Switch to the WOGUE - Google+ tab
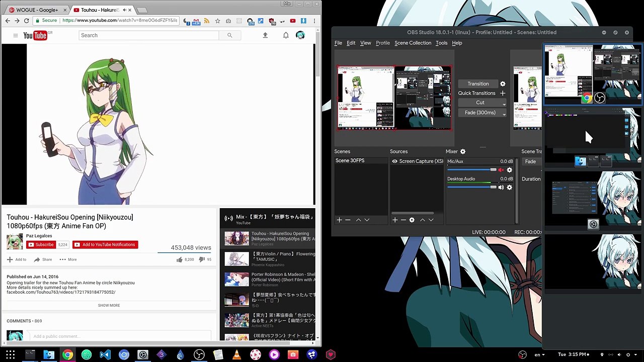The width and height of the screenshot is (644, 362). (x=37, y=10)
